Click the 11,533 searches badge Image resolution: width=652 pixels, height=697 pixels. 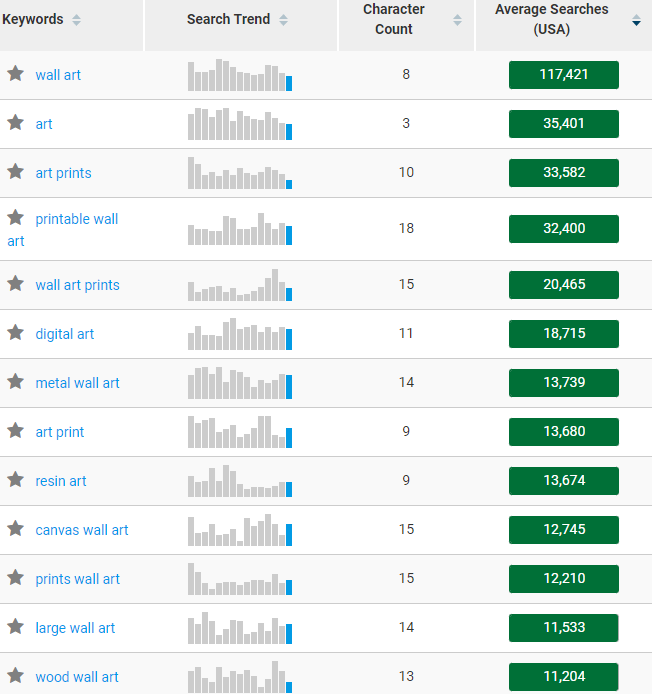[x=564, y=628]
